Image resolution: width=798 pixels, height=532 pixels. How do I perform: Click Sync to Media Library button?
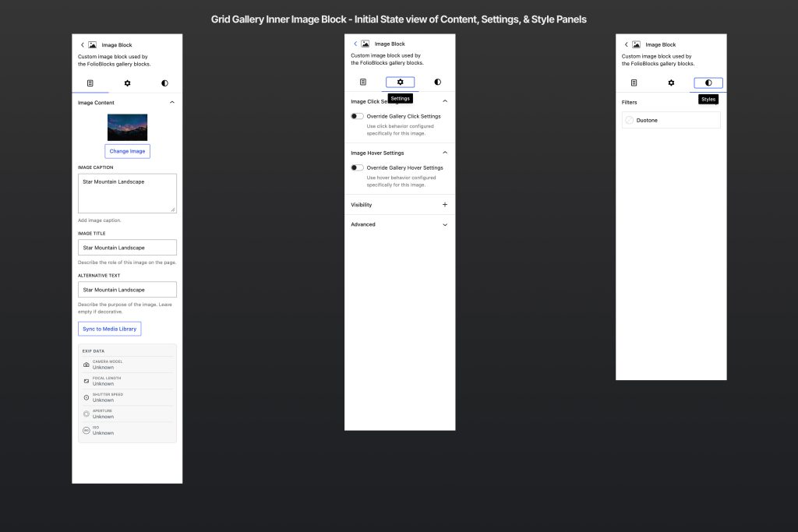(109, 329)
